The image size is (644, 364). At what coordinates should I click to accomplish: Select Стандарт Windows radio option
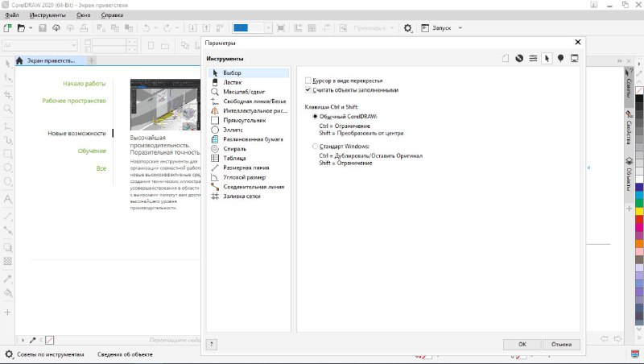click(x=315, y=146)
